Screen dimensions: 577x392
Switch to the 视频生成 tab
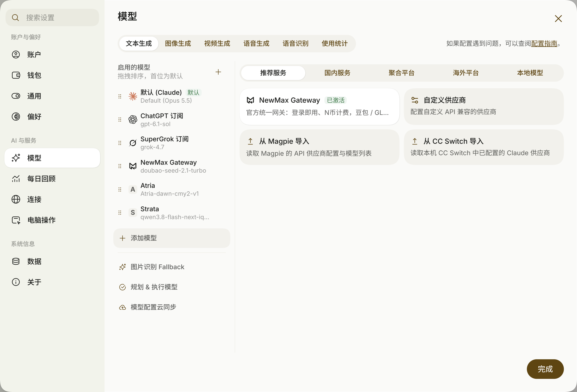pyautogui.click(x=217, y=44)
